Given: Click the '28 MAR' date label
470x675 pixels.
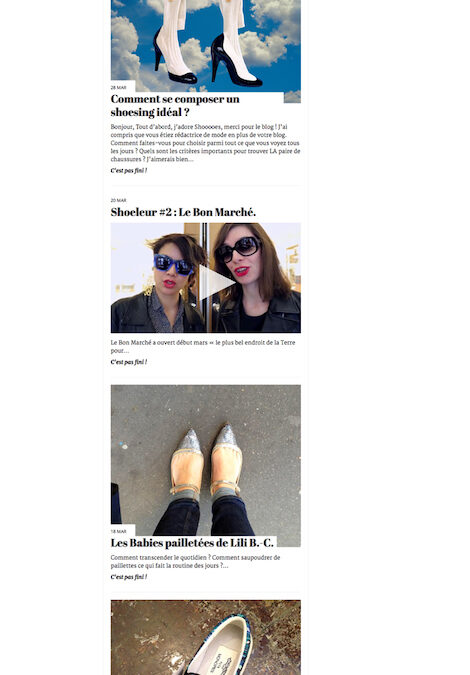Looking at the screenshot, I should pos(118,87).
